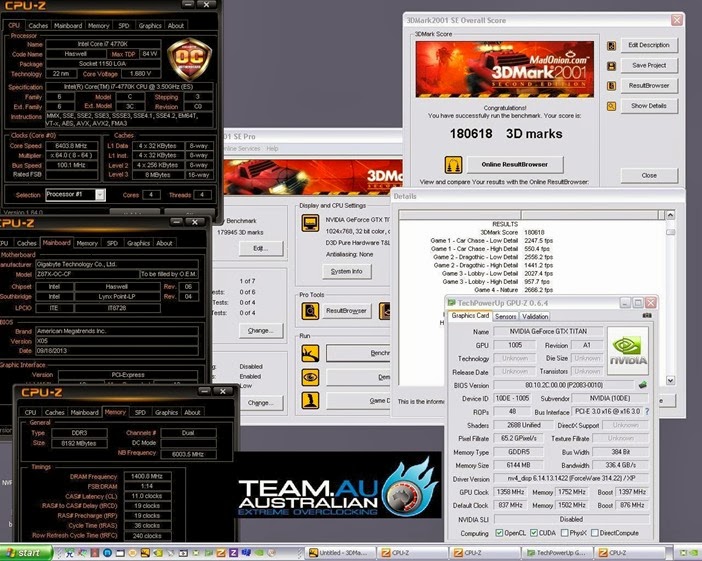Screen dimensions: 702x561
Task: Click GPU-Z screenshot camera icon
Action: (646, 316)
